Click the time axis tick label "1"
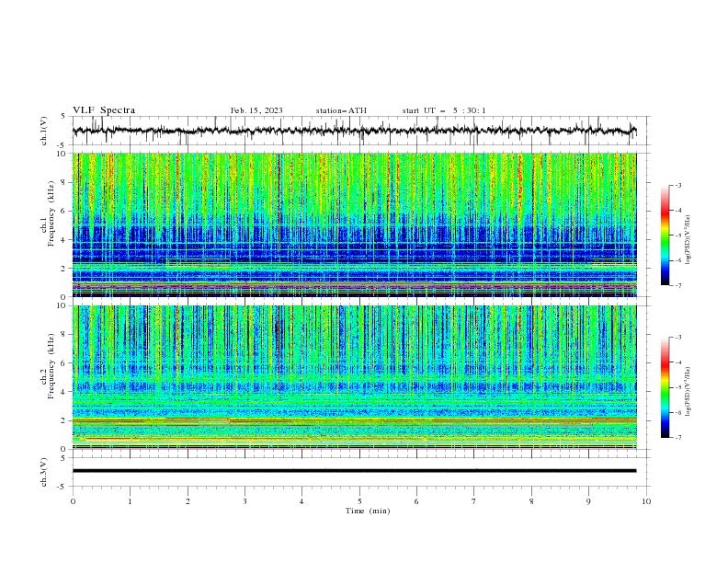 point(130,501)
